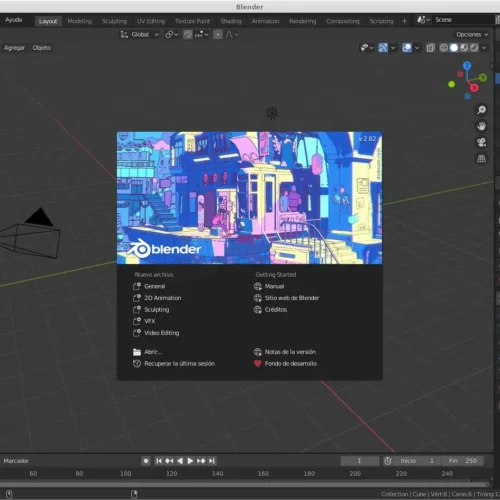Open General new file template
Viewport: 500px width, 500px height.
click(149, 286)
